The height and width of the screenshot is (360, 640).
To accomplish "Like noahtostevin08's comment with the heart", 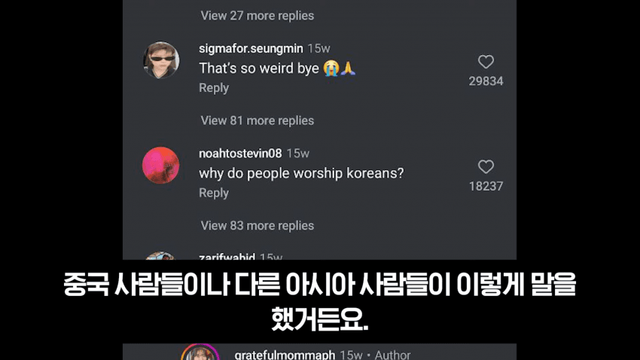I will click(x=486, y=167).
